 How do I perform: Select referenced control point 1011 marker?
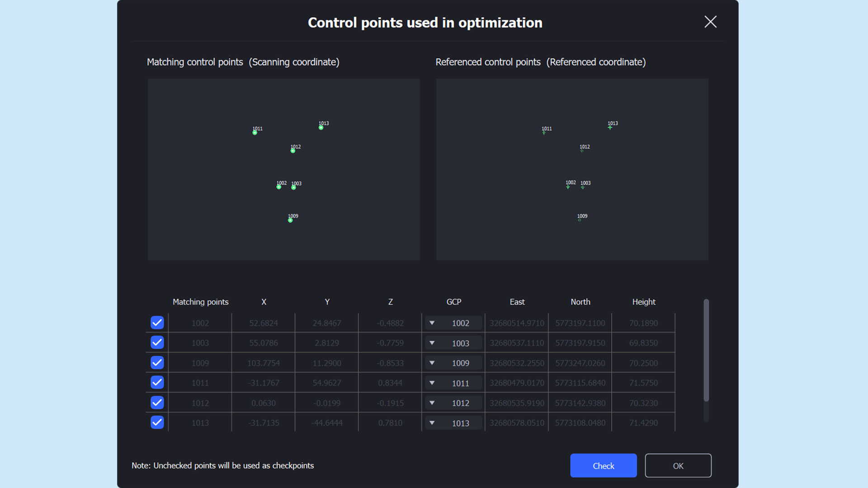tap(544, 133)
